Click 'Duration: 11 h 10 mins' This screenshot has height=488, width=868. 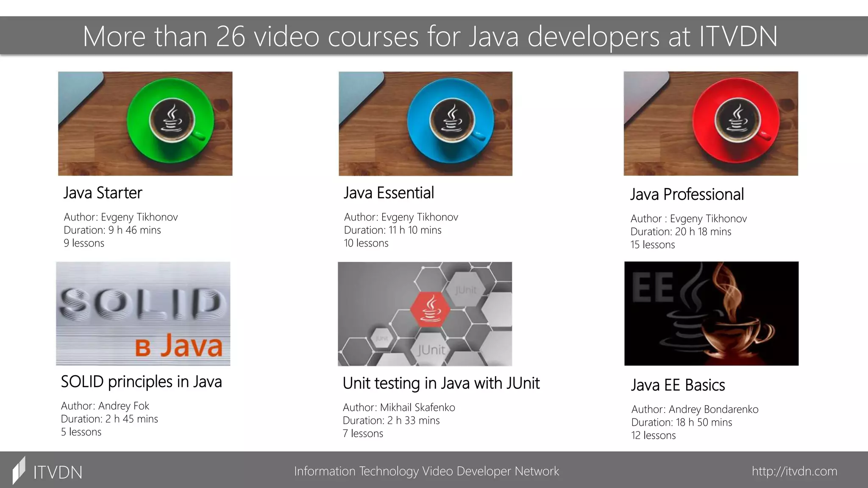click(x=392, y=230)
